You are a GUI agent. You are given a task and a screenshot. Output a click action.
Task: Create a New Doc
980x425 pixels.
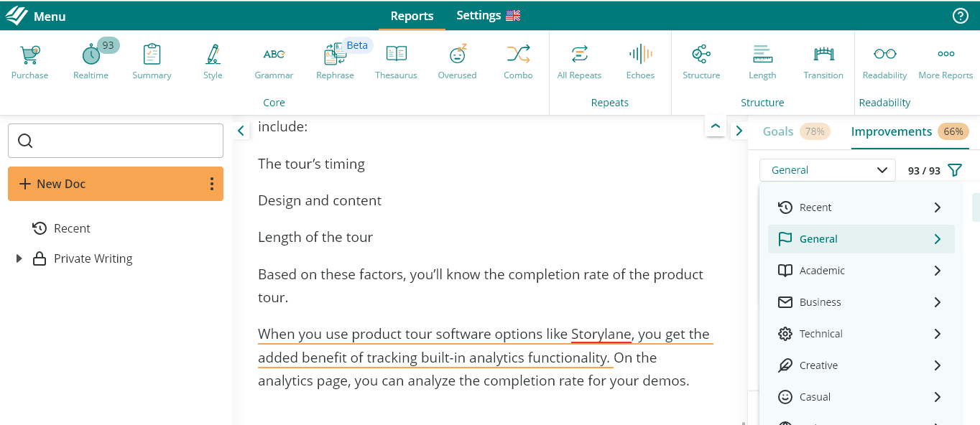click(108, 184)
